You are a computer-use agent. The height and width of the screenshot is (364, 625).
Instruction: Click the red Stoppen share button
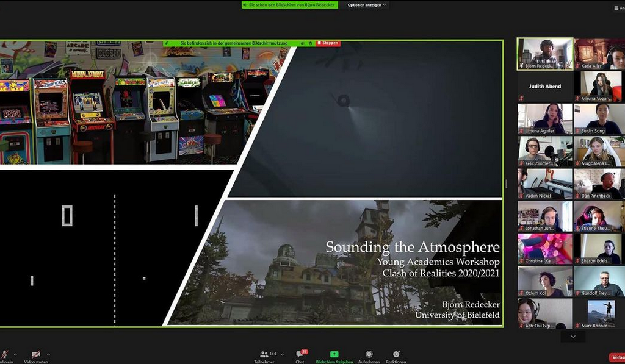pyautogui.click(x=328, y=43)
